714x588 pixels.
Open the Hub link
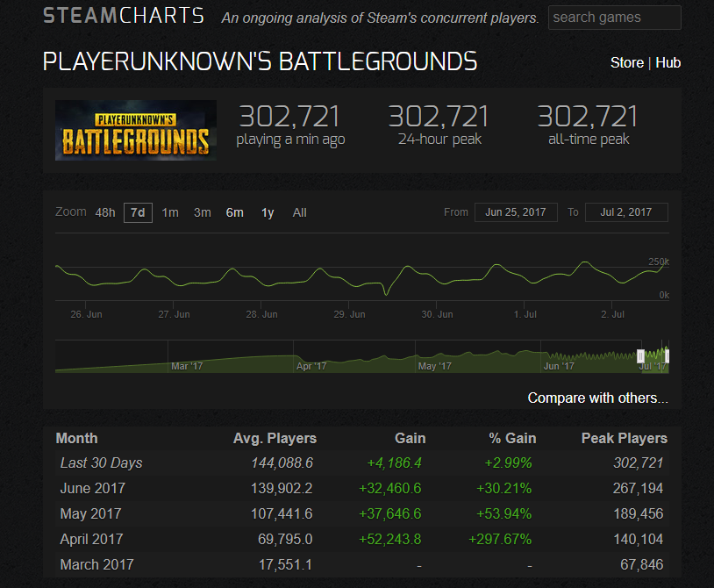[x=668, y=63]
